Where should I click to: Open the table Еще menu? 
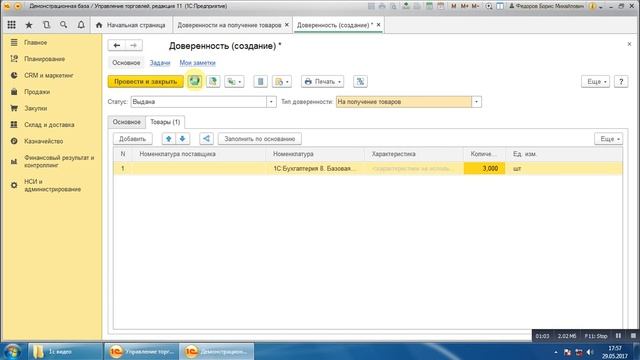(x=609, y=139)
